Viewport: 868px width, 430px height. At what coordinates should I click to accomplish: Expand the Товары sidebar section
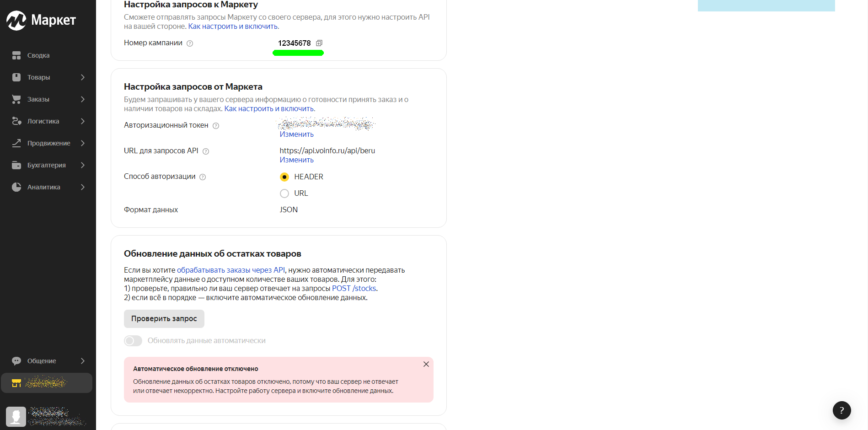pos(48,77)
